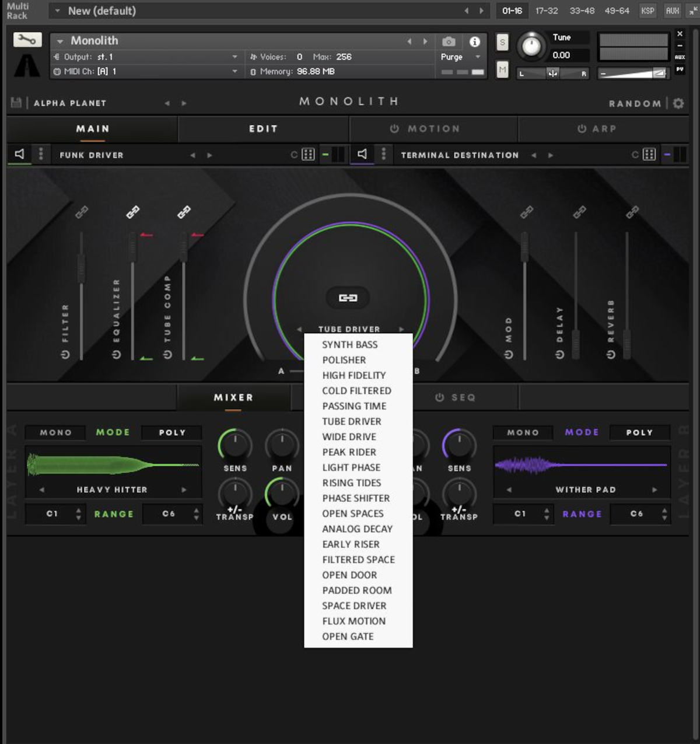Switch to the MAIN tab
This screenshot has width=700, height=744.
click(92, 129)
